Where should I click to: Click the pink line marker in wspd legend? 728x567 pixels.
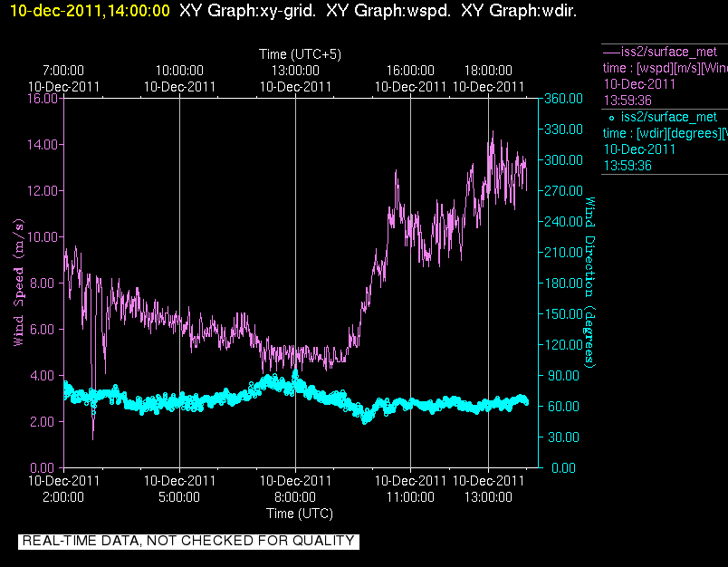611,52
